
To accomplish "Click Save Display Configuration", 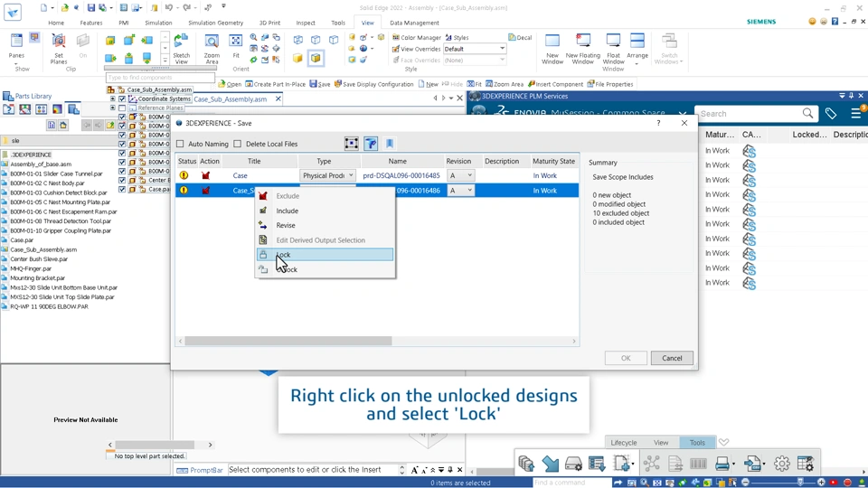I will click(x=373, y=84).
